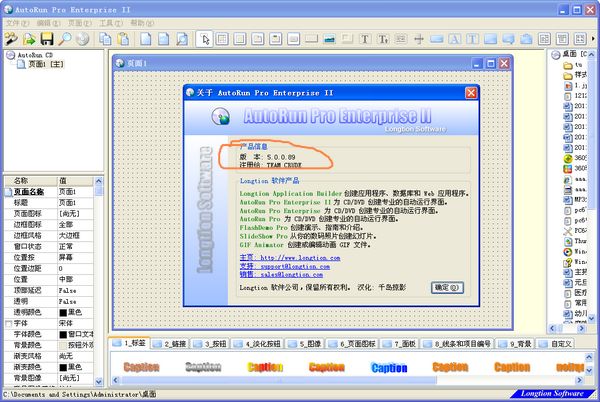Image resolution: width=600 pixels, height=402 pixels.
Task: Open the wizard wand toolbar icon
Action: [11, 39]
